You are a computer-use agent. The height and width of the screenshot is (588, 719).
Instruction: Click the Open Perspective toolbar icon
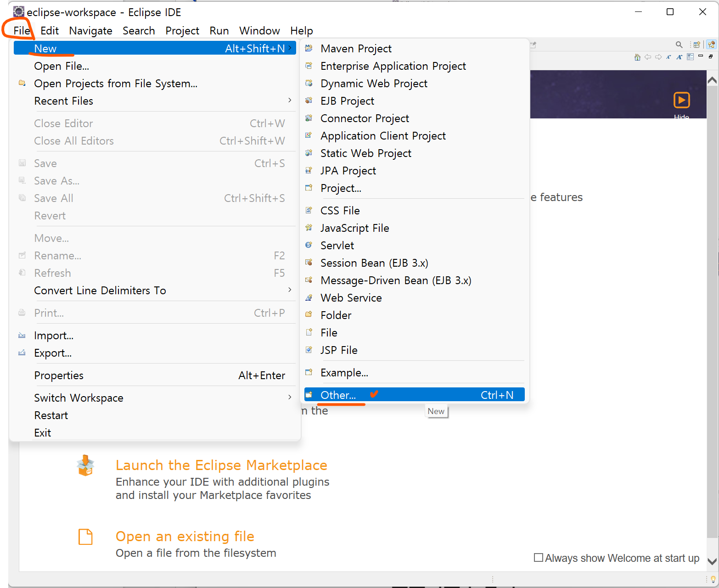coord(697,45)
